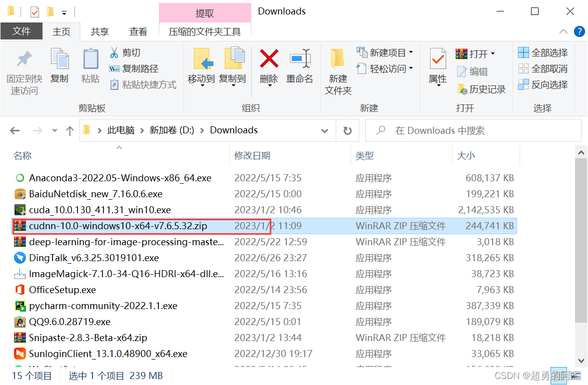Image resolution: width=588 pixels, height=385 pixels.
Task: Click the vertical scrollbar thumb
Action: pos(581,240)
